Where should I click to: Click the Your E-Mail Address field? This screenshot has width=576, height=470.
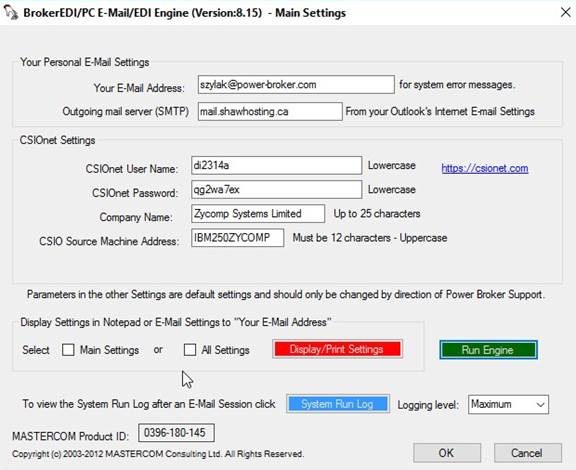(296, 85)
